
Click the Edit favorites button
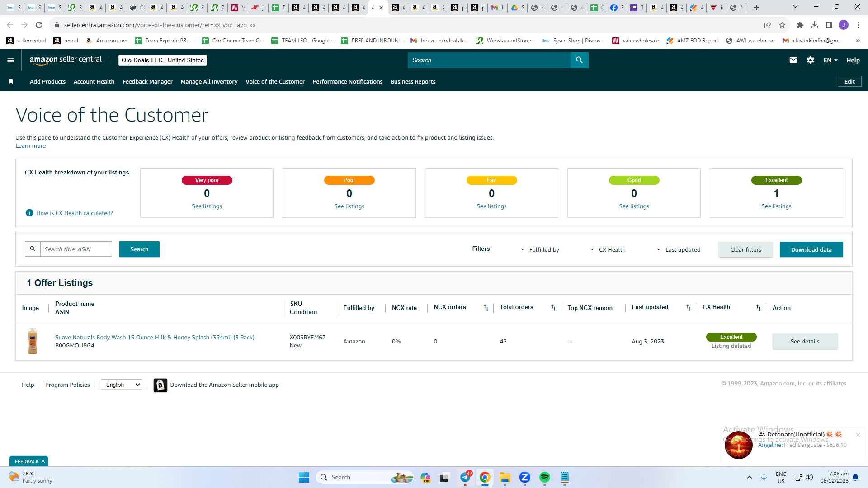(849, 81)
